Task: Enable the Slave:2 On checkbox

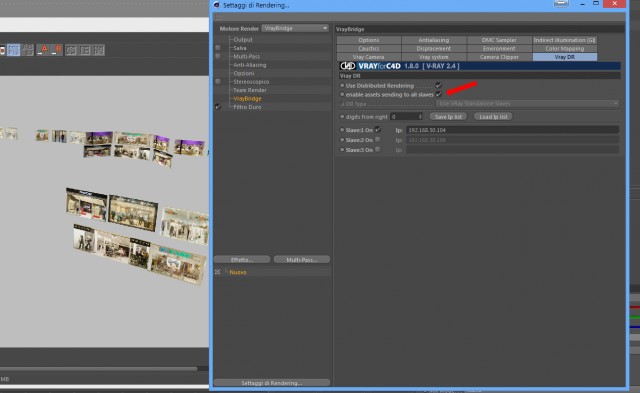Action: pyautogui.click(x=378, y=140)
